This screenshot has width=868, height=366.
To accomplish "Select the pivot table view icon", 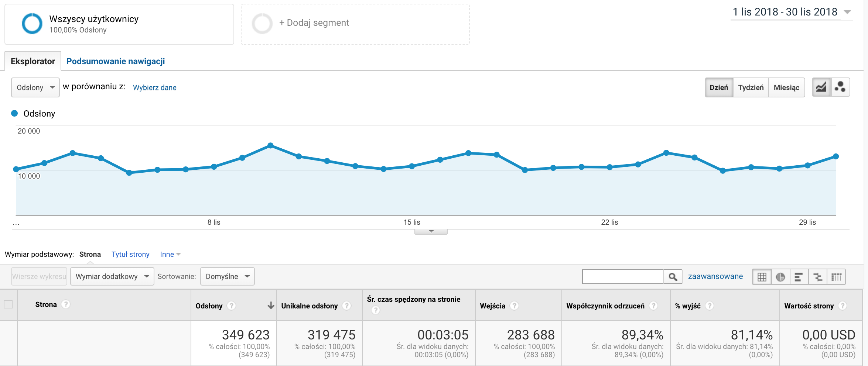I will [x=836, y=277].
